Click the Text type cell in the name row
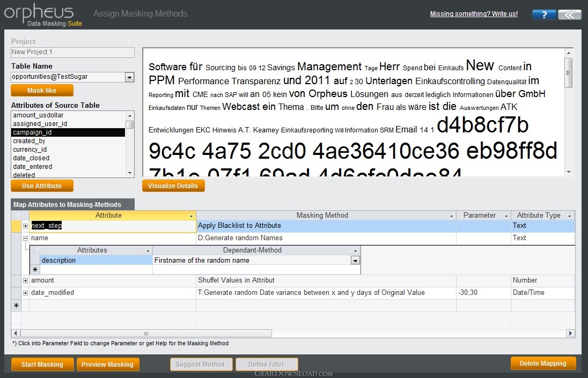588x378 pixels. coord(542,238)
